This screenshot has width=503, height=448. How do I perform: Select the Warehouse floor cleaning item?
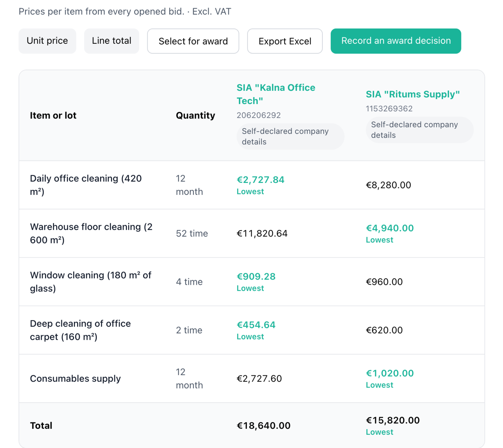pos(91,233)
